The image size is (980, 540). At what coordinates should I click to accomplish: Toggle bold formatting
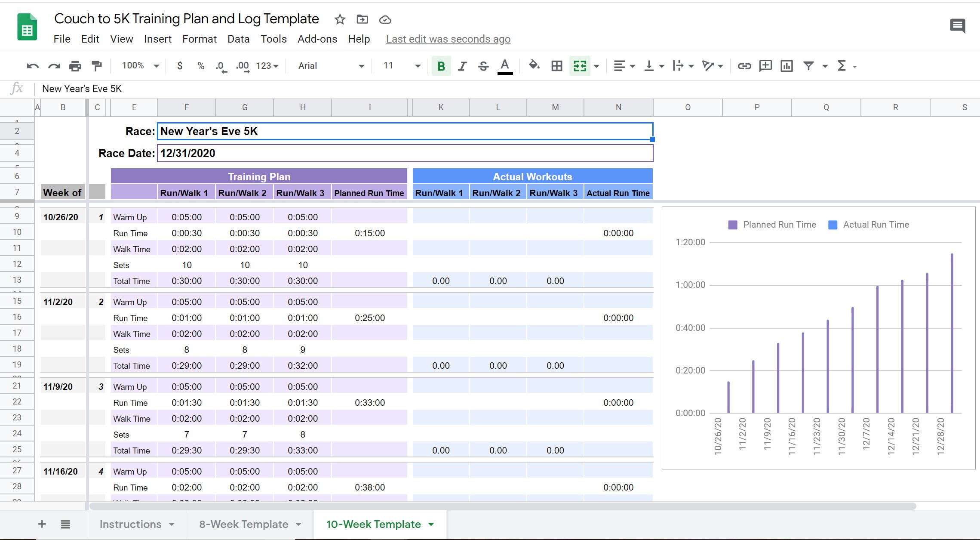tap(440, 66)
